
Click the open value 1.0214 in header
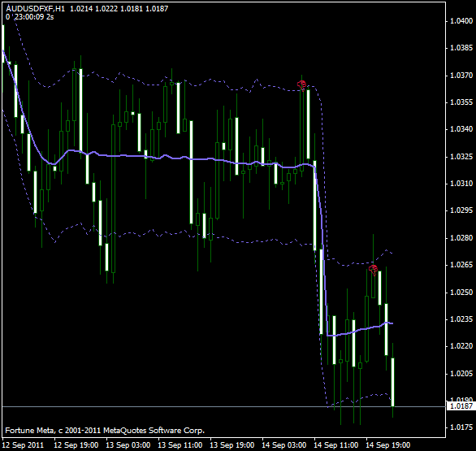(81, 8)
